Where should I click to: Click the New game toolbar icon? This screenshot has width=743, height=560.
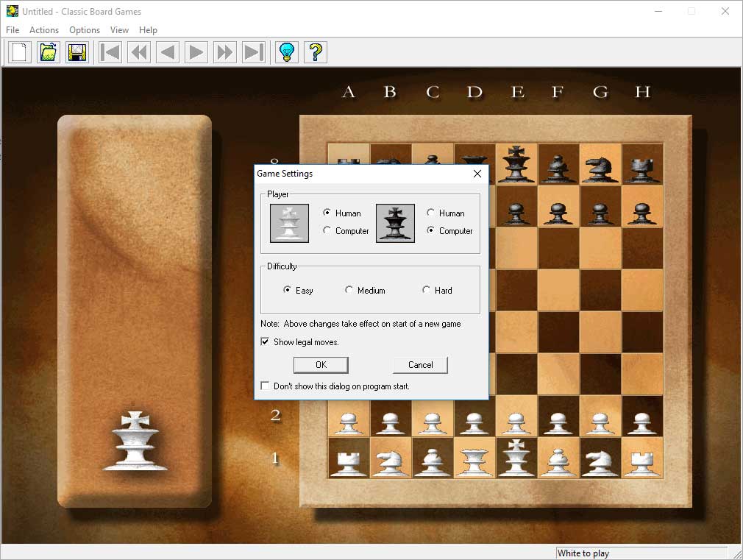point(20,52)
